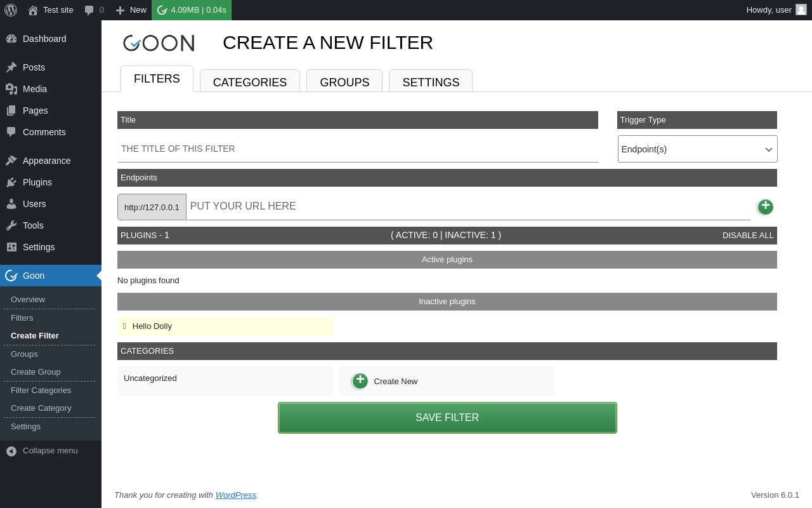Click the plus New icon in admin bar
This screenshot has width=812, height=508.
click(x=120, y=10)
